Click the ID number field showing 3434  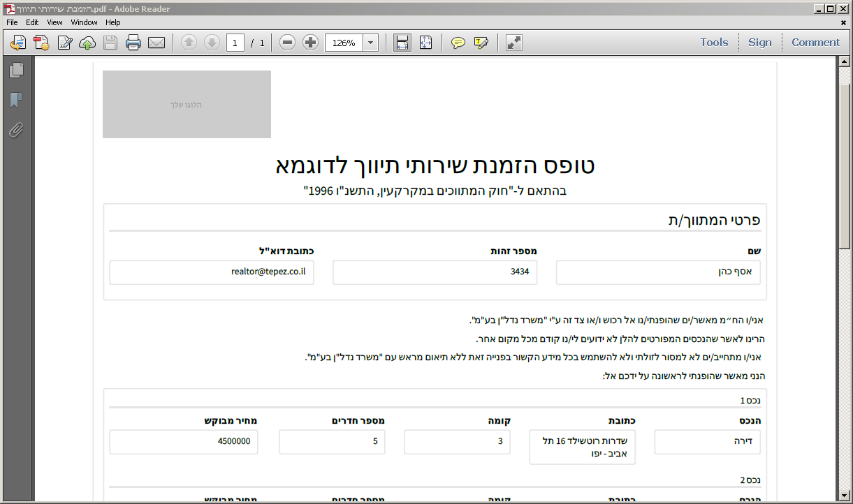point(435,272)
